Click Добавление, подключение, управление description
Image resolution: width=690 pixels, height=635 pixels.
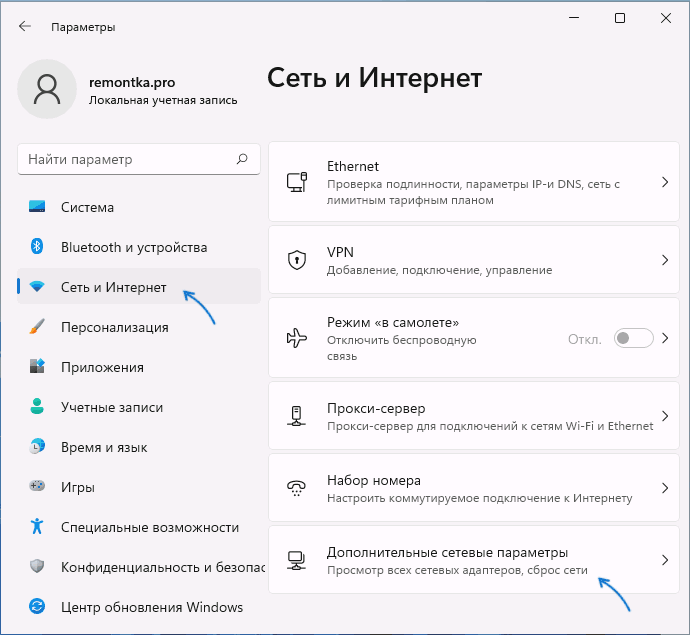tap(439, 270)
